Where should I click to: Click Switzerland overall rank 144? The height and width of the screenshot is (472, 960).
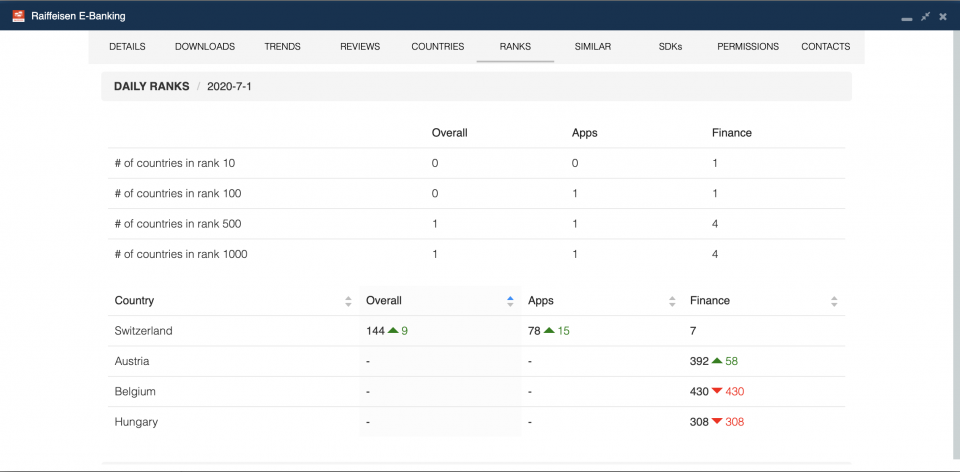pos(375,331)
